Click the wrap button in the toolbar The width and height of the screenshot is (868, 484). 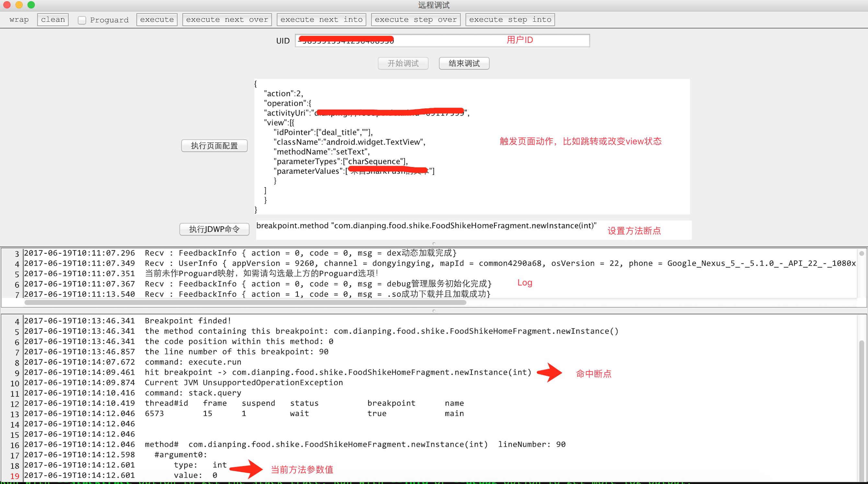pyautogui.click(x=19, y=19)
